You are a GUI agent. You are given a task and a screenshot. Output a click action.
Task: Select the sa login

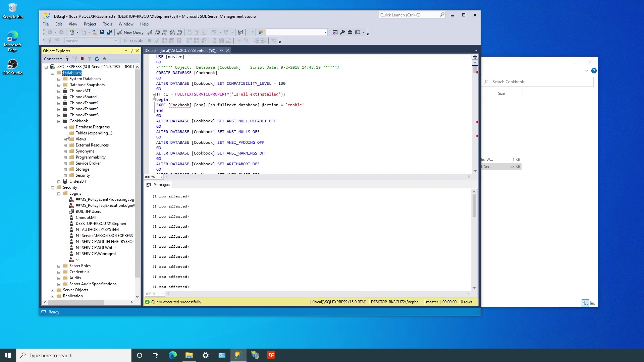pyautogui.click(x=77, y=260)
